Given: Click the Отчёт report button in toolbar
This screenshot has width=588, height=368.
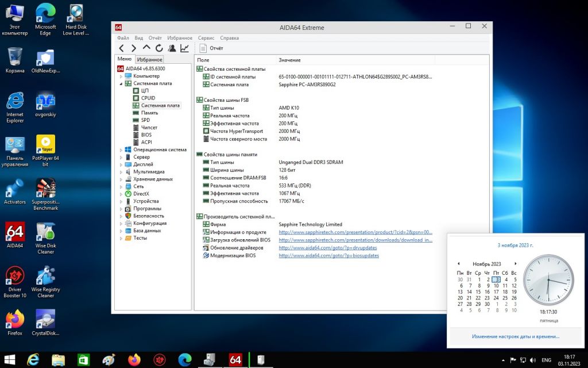Looking at the screenshot, I should pos(211,48).
